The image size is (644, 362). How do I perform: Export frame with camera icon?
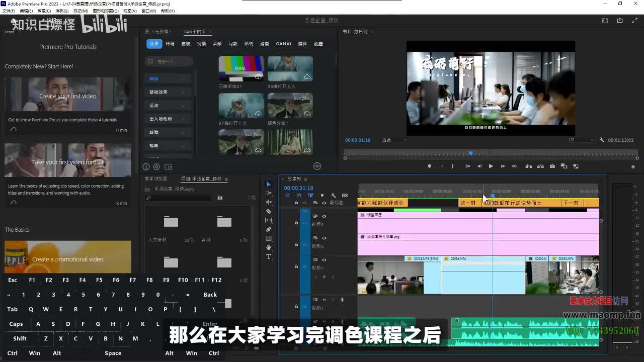[552, 166]
